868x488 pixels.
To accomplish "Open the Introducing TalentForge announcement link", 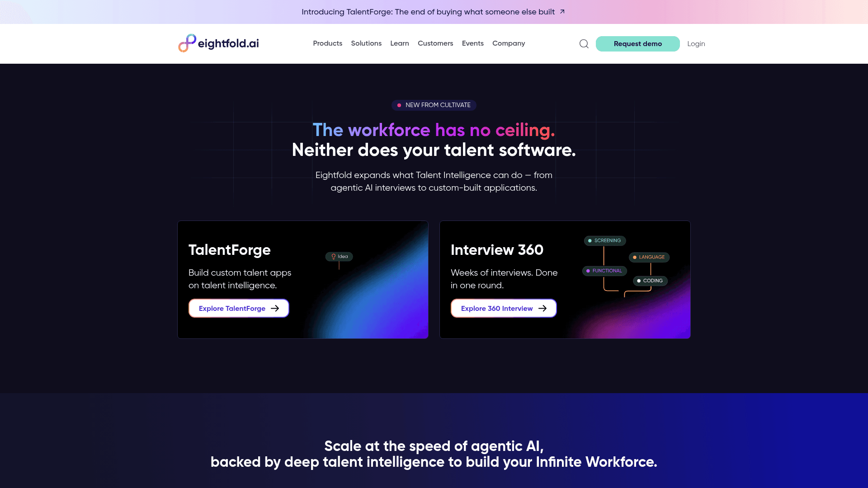I will click(x=433, y=12).
